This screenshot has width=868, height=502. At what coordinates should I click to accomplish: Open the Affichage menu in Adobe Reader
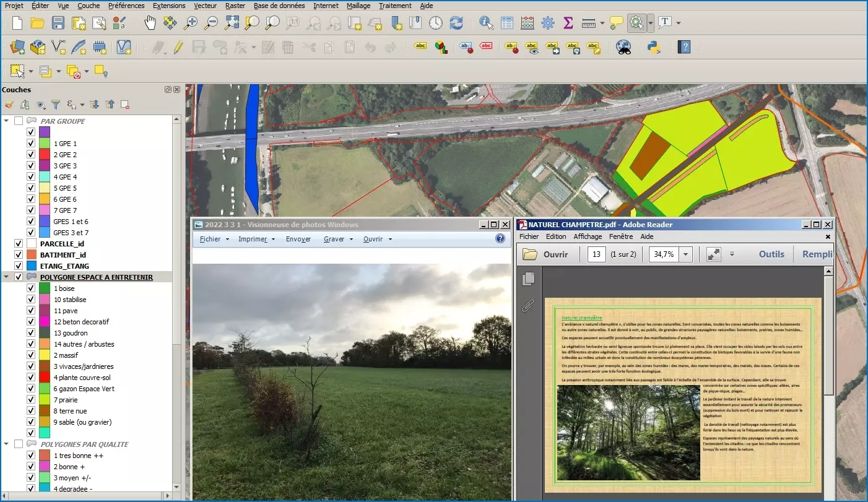click(588, 236)
